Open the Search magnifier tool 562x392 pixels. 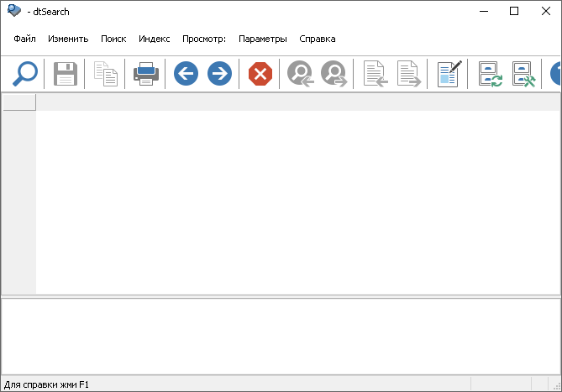point(24,74)
